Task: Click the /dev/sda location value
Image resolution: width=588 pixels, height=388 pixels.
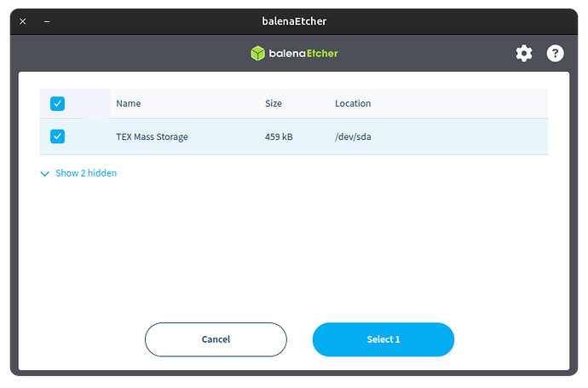Action: point(353,137)
